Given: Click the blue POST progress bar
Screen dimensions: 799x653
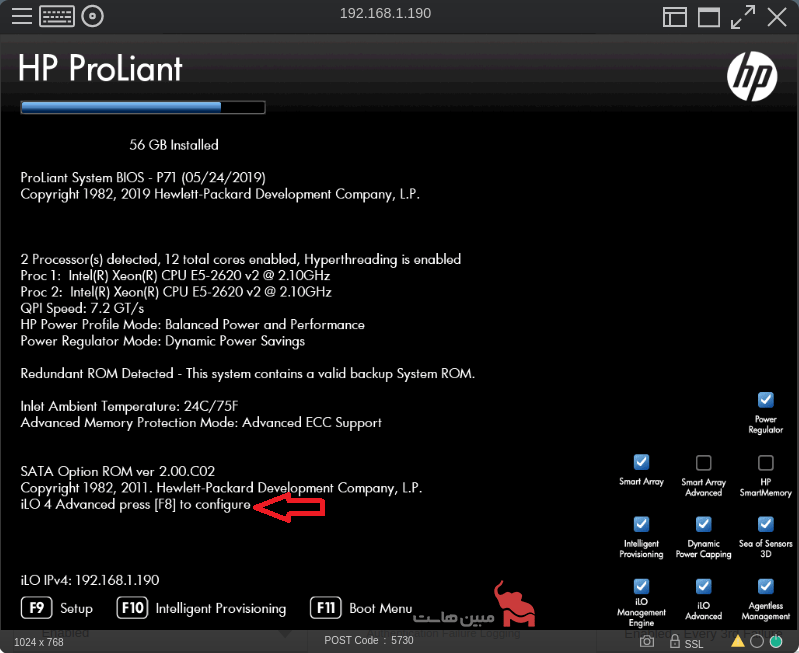Looking at the screenshot, I should tap(143, 107).
